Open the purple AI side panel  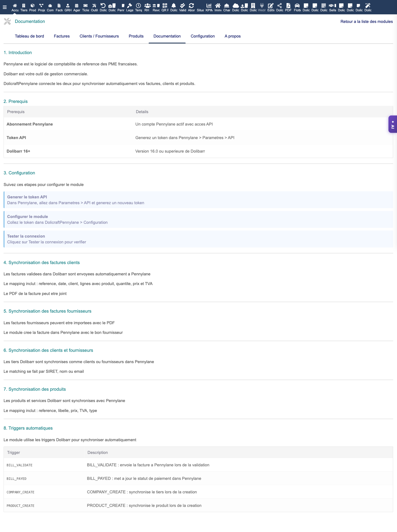tap(393, 124)
